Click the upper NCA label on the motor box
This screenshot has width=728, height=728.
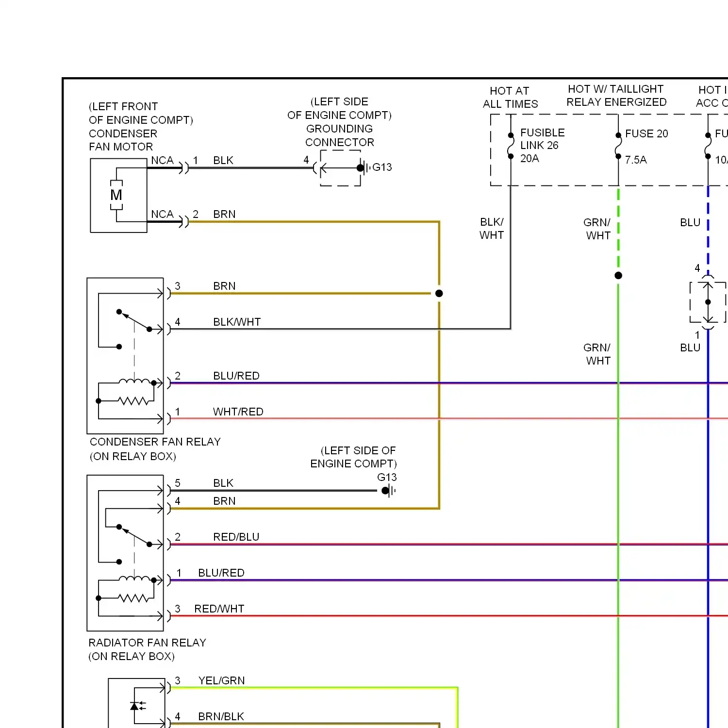click(x=162, y=160)
